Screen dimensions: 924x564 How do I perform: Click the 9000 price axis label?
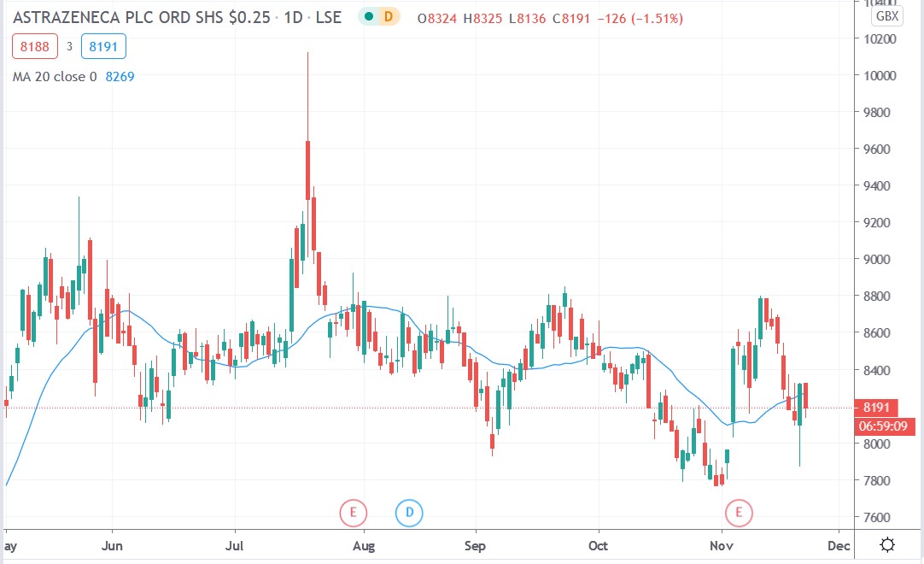875,260
